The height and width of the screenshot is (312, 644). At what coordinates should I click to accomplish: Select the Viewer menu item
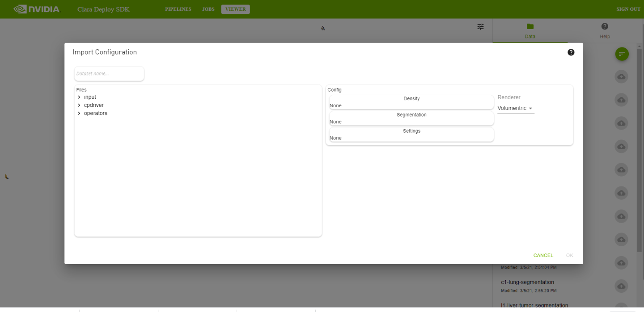pos(235,9)
